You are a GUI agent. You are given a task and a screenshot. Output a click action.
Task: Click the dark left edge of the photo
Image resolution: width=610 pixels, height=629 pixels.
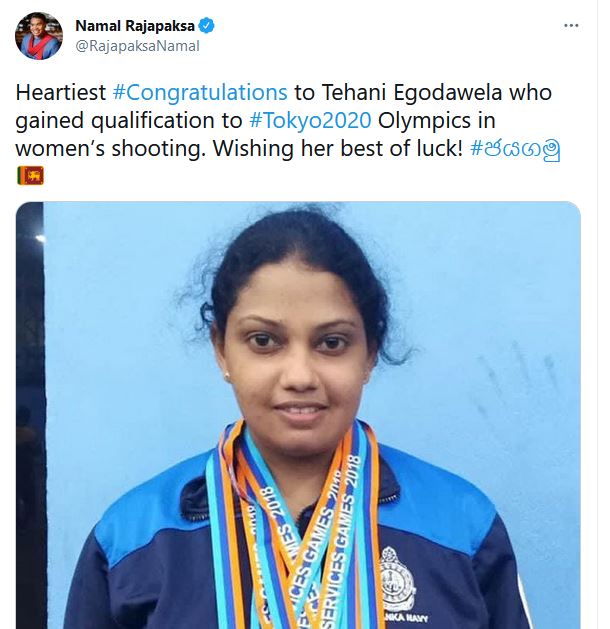coord(29,415)
